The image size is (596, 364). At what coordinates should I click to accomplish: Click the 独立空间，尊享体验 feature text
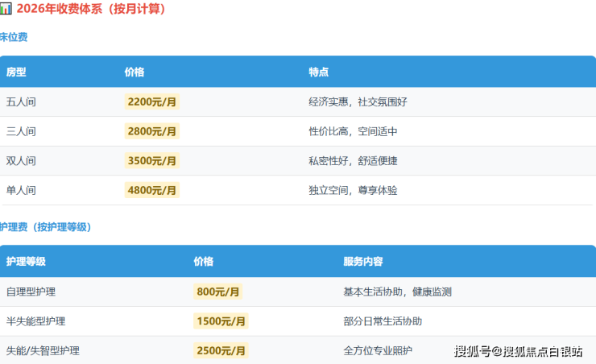point(353,190)
